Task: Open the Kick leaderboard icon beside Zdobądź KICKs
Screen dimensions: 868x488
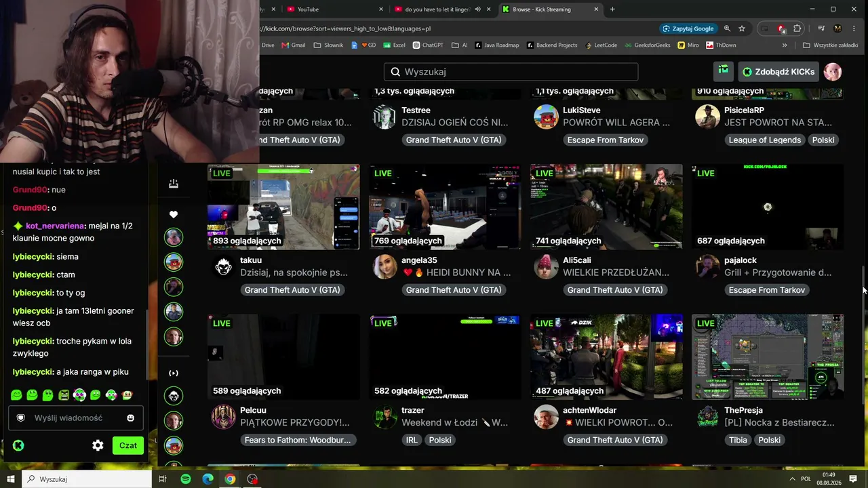Action: pyautogui.click(x=724, y=71)
